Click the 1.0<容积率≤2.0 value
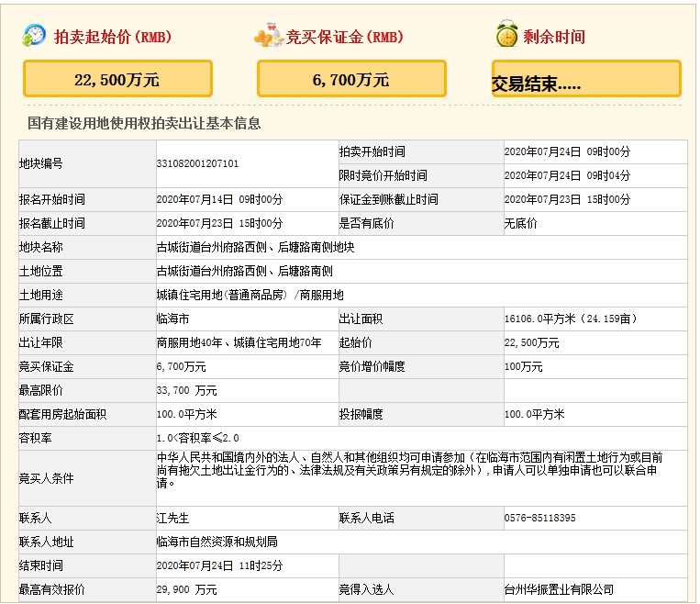The height and width of the screenshot is (604, 700). pos(198,438)
